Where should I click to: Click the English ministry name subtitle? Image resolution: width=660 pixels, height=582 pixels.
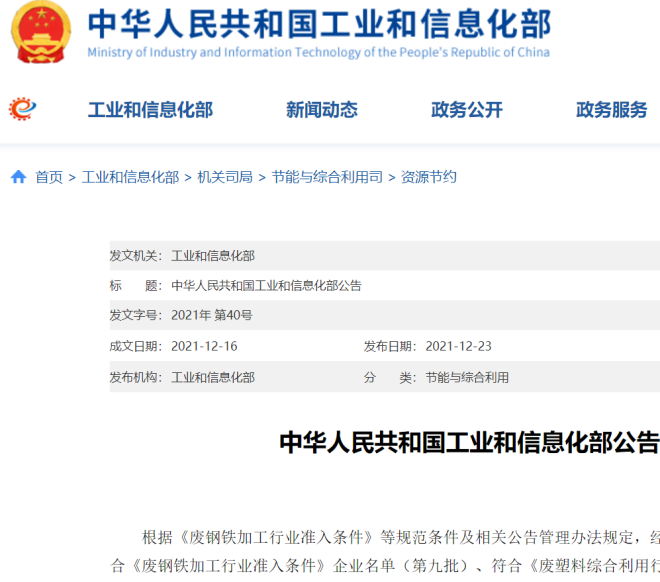(x=318, y=53)
